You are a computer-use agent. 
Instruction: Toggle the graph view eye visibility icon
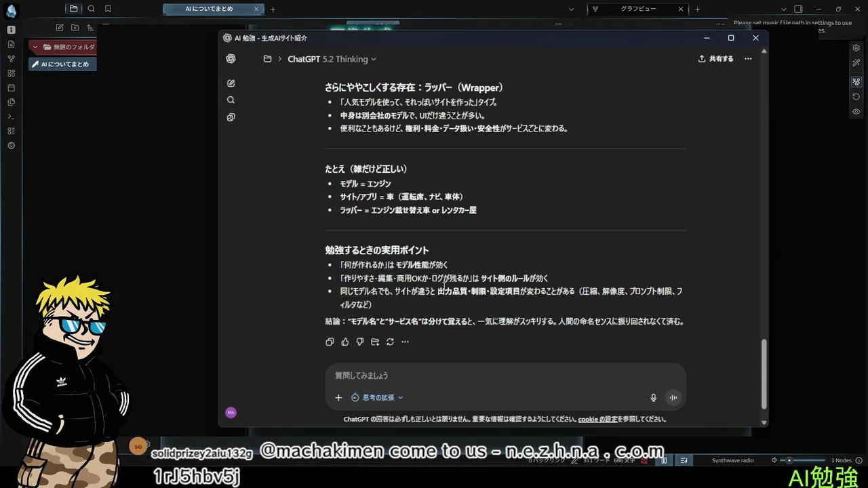tap(856, 112)
